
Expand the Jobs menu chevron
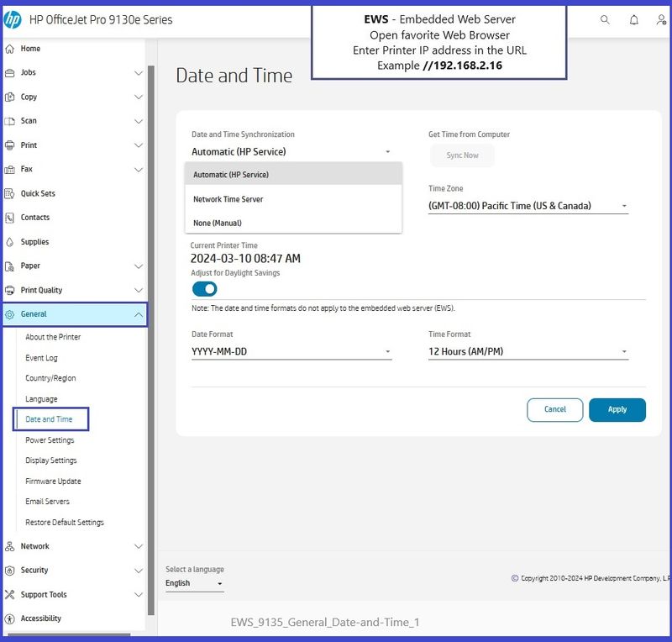(139, 73)
